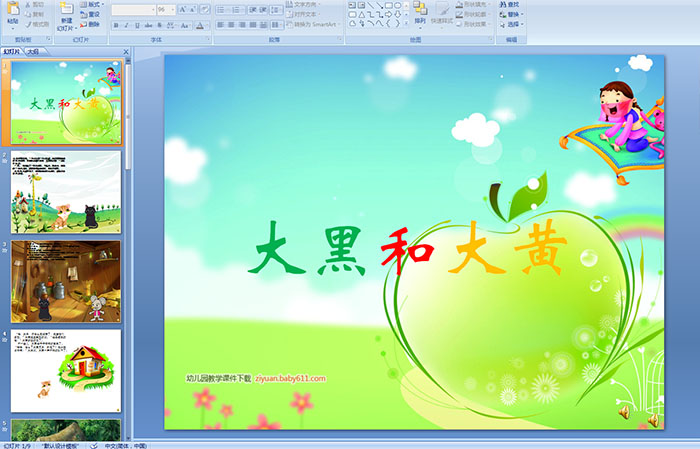Open the font size dropdown showing 96
The height and width of the screenshot is (449, 700).
pyautogui.click(x=172, y=9)
